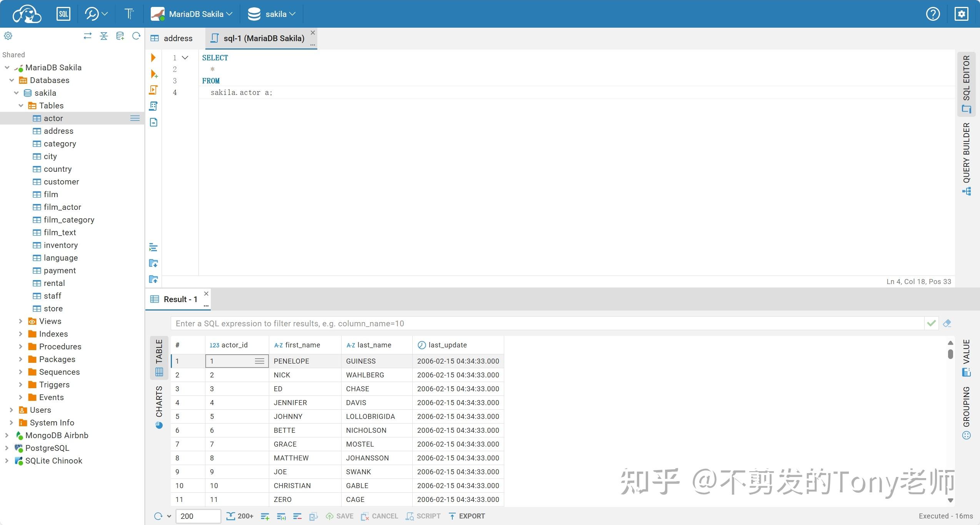Open the Execute SQL script icon
Image resolution: width=980 pixels, height=525 pixels.
153,90
